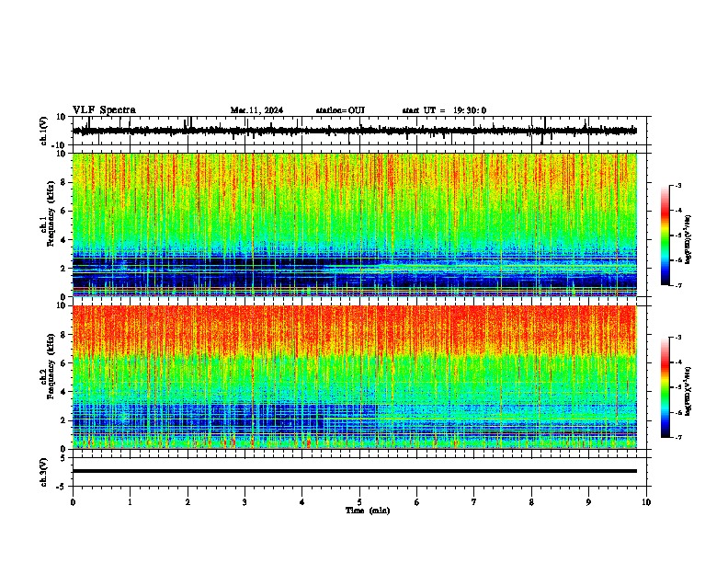Click the -10 tick on ch.1(V) axis
Image resolution: width=728 pixels, height=563 pixels.
coord(60,145)
